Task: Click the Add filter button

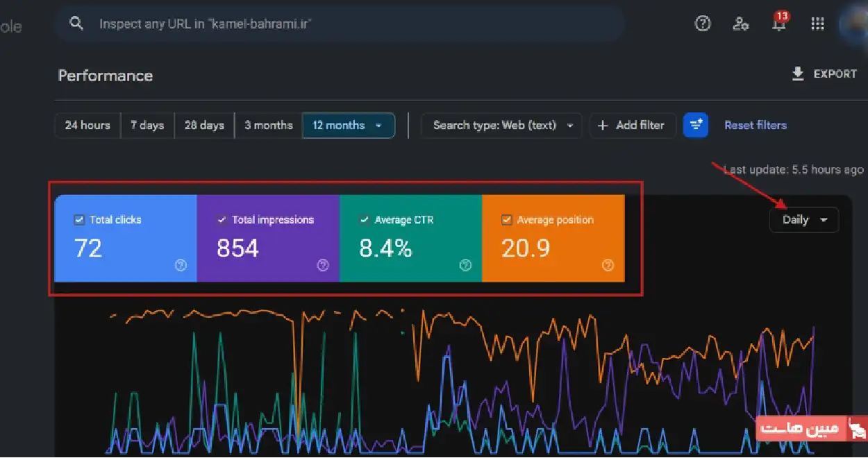Action: (633, 126)
